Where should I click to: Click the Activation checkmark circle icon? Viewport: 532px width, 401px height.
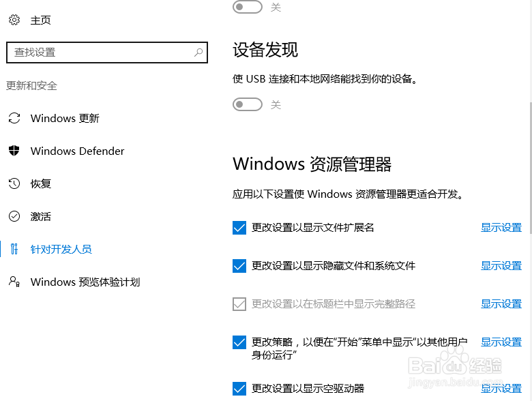(14, 216)
